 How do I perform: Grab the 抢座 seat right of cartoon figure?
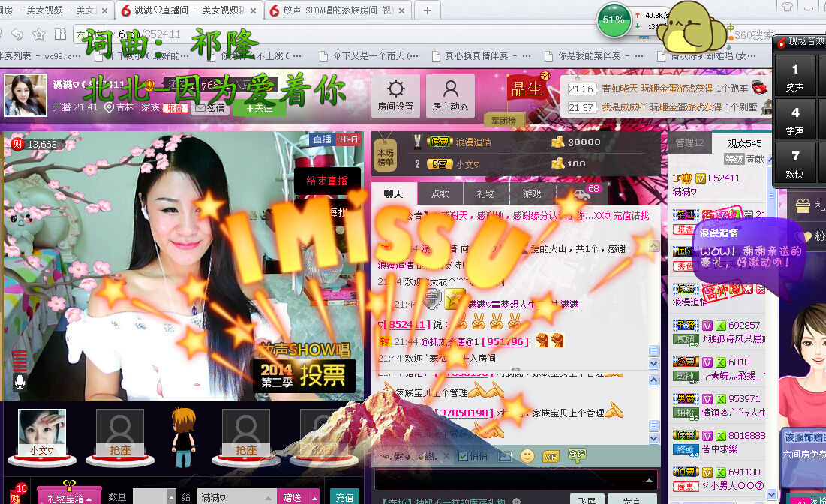245,433
